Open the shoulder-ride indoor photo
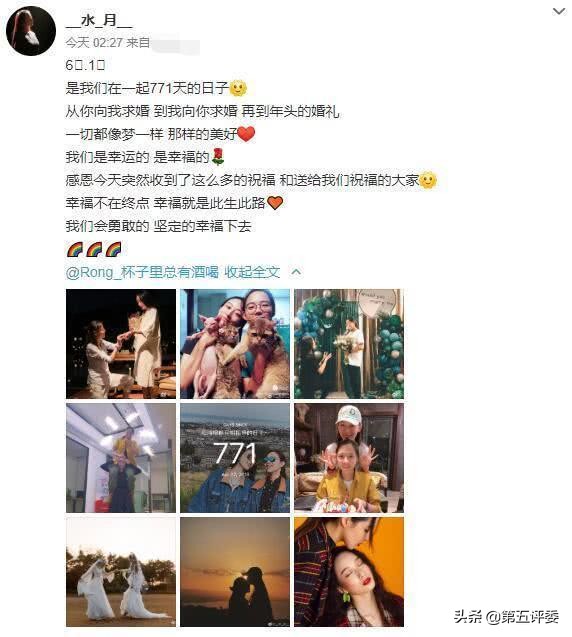The height and width of the screenshot is (637, 572). (121, 458)
